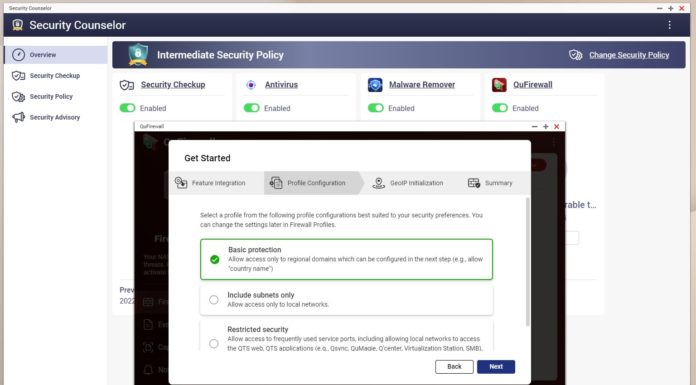Open Security Checkup in the sidebar
This screenshot has height=385, width=696.
(55, 75)
